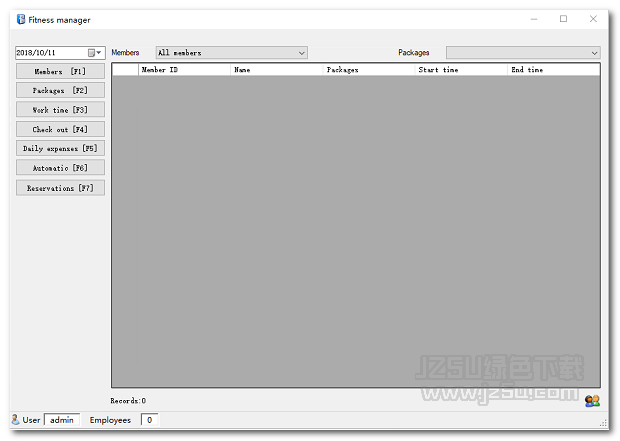Click the blank row selector header cell
Viewport: 620px width, 441px height.
click(x=125, y=70)
